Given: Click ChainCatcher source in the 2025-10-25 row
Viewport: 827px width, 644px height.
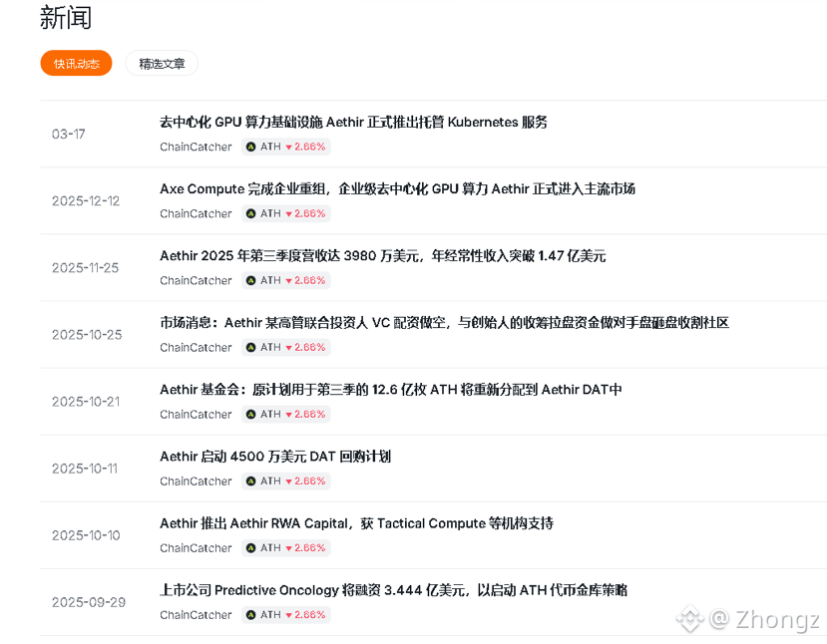Looking at the screenshot, I should (196, 348).
